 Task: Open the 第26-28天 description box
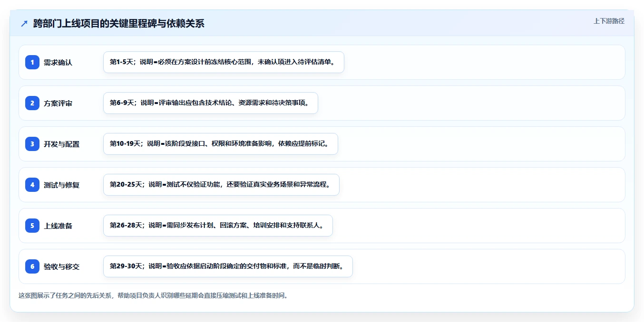(x=218, y=226)
